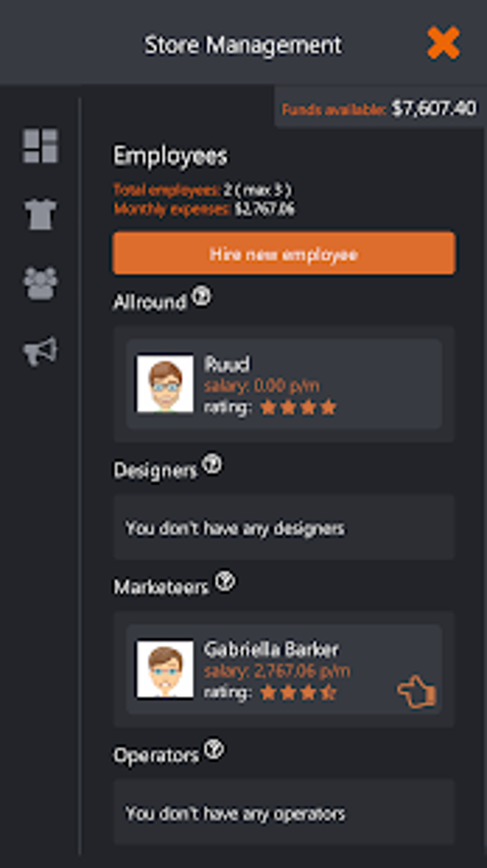Image resolution: width=487 pixels, height=868 pixels.
Task: Select Gabriella Barker's employee card
Action: [284, 669]
